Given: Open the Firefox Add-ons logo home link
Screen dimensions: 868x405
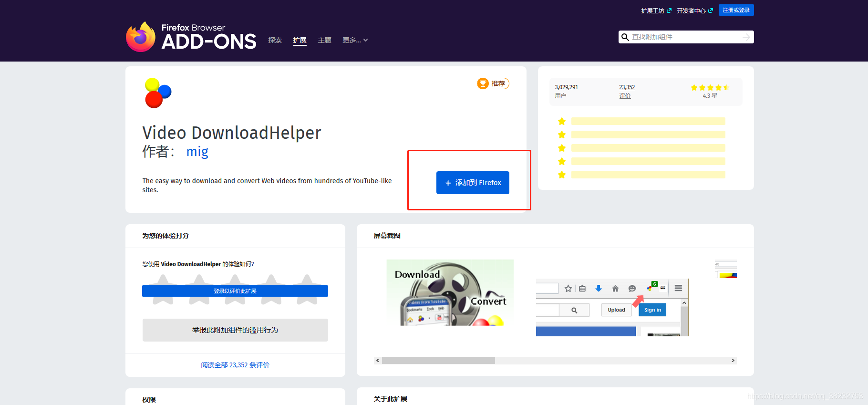Looking at the screenshot, I should (191, 37).
